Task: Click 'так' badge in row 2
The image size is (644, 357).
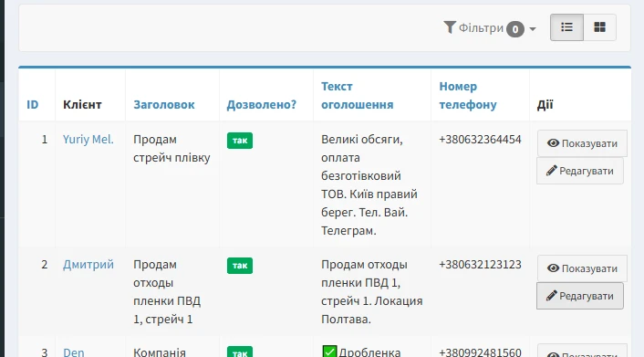Action: point(240,266)
